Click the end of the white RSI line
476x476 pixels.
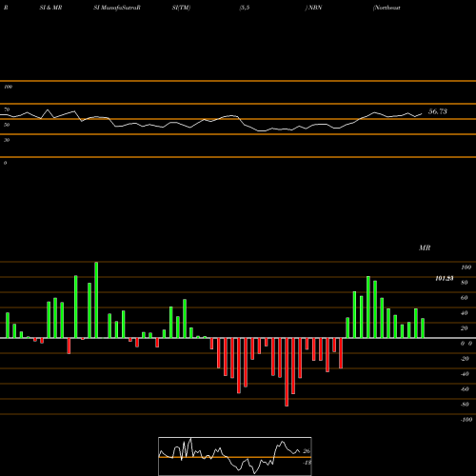point(422,114)
